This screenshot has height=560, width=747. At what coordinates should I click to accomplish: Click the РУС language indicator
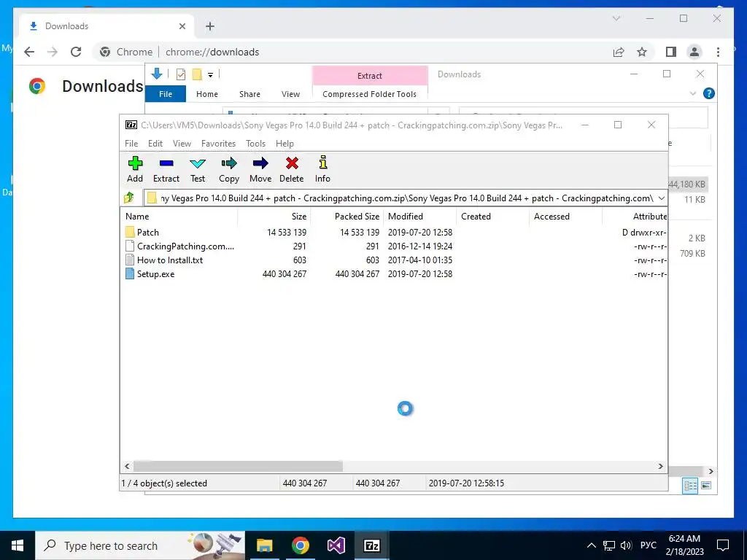pos(648,545)
